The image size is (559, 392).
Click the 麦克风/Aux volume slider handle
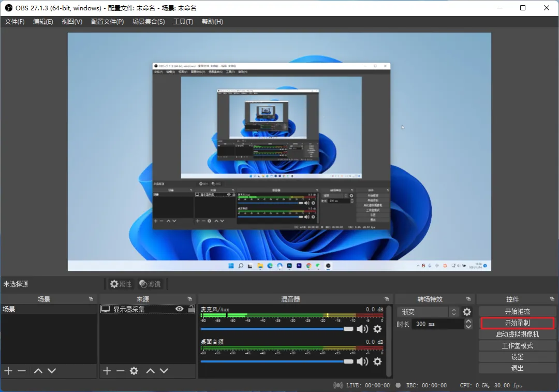tap(348, 329)
